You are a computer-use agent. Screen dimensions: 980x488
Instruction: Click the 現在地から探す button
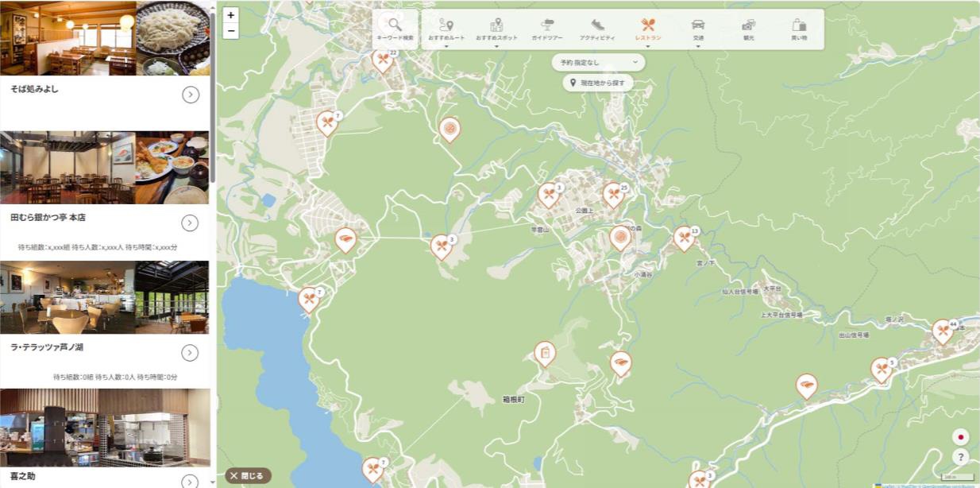(598, 83)
